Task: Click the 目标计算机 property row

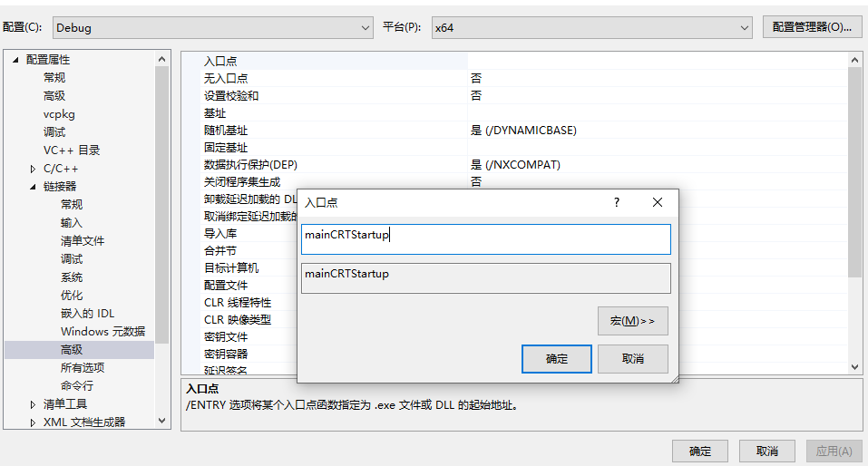Action: pyautogui.click(x=249, y=267)
